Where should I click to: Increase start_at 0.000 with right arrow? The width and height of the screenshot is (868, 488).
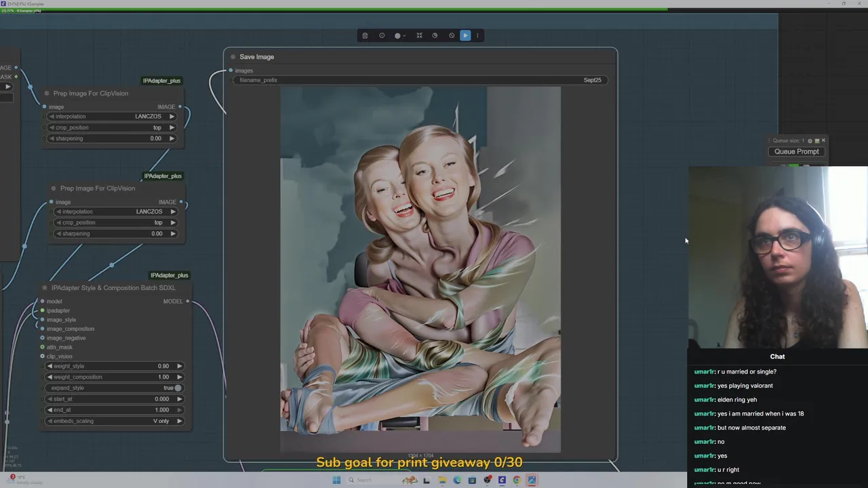click(x=179, y=399)
